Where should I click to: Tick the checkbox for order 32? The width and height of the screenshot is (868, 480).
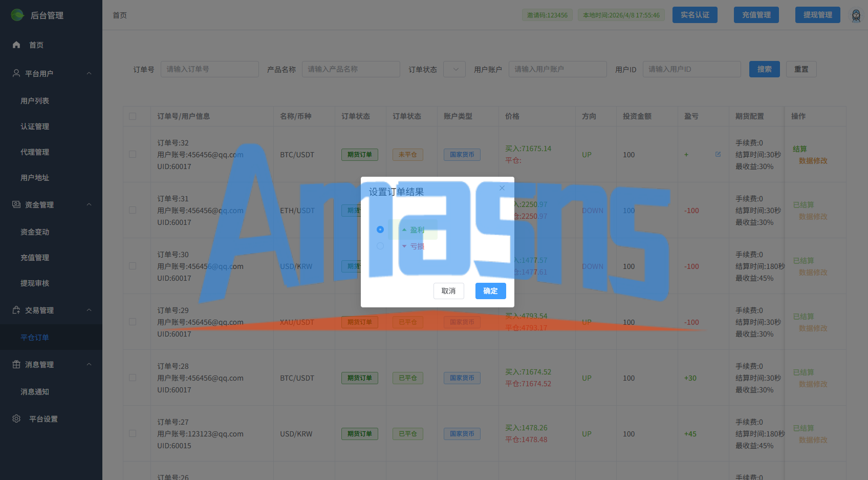pos(133,154)
